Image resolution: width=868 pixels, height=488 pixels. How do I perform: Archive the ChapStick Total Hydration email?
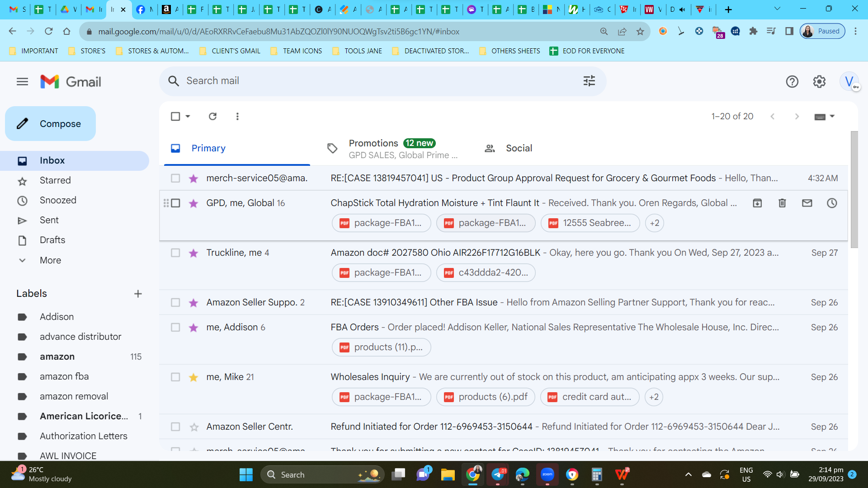[x=757, y=203]
